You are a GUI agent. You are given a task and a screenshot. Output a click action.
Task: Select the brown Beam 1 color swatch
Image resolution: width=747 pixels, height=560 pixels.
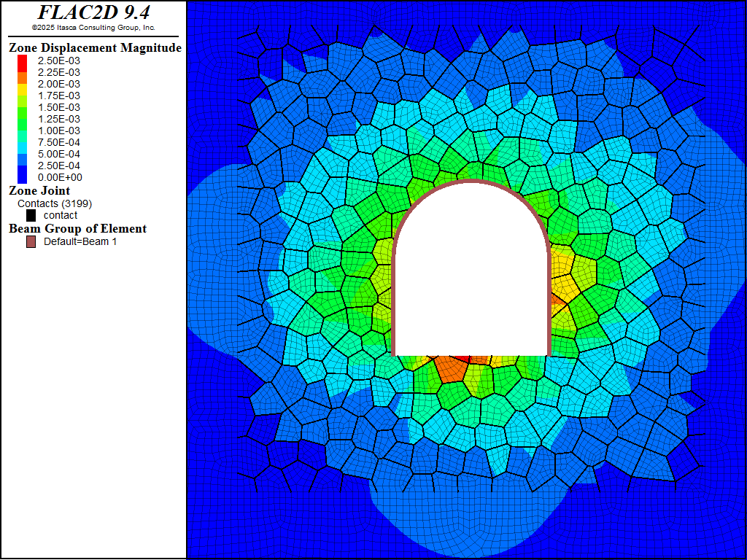[31, 241]
